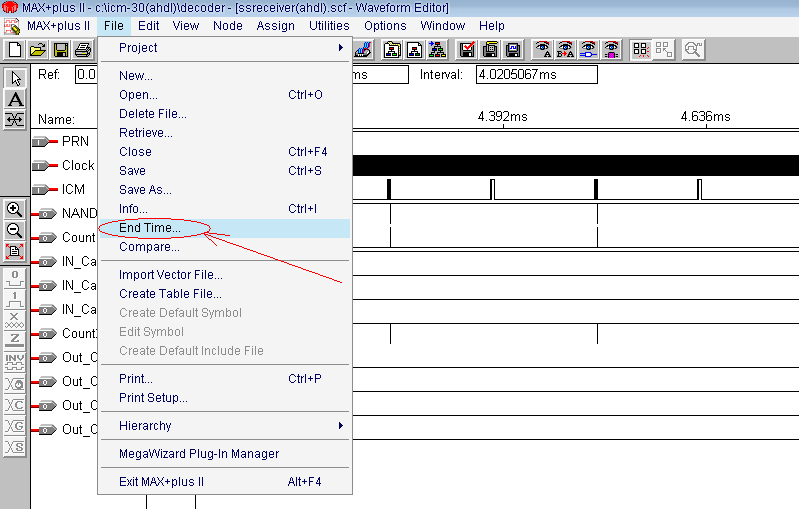The width and height of the screenshot is (799, 509).
Task: Click the Zoom Out magnifier tool
Action: click(x=14, y=230)
